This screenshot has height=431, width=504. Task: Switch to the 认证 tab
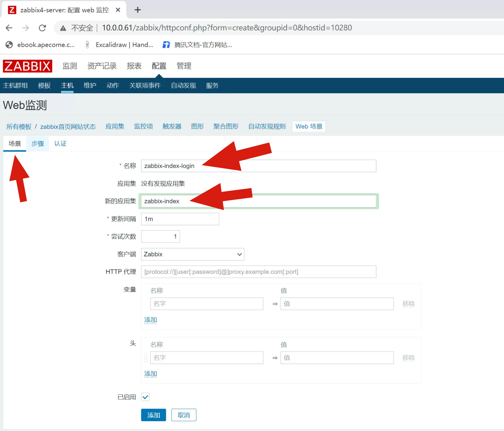pyautogui.click(x=60, y=144)
